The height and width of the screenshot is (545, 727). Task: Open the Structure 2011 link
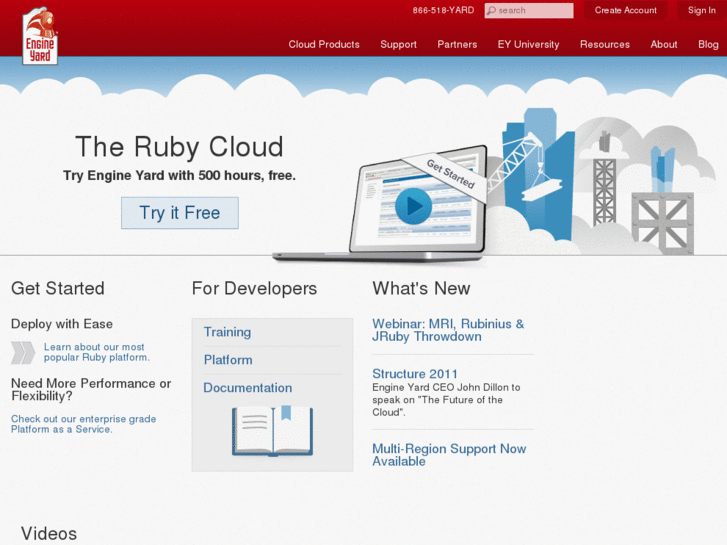pos(415,374)
